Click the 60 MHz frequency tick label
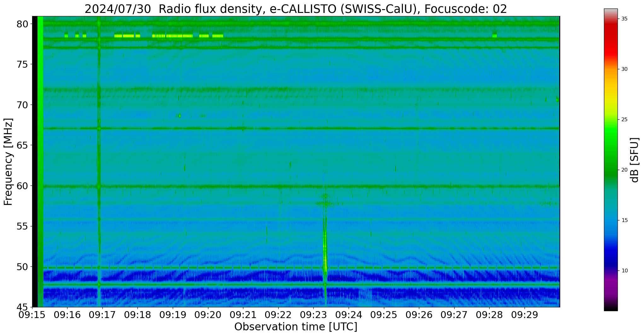This screenshot has width=644, height=336. point(22,186)
